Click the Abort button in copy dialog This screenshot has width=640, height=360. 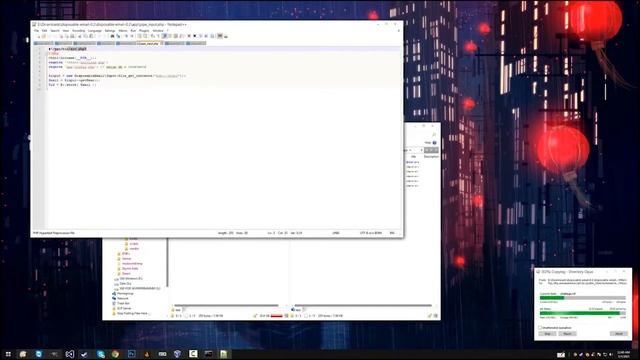[619, 333]
